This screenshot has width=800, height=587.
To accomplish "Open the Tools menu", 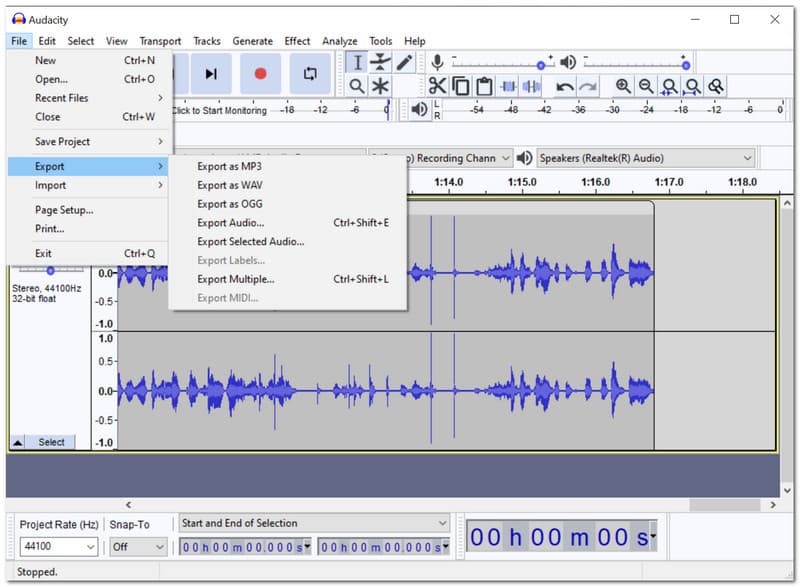I will click(x=381, y=41).
